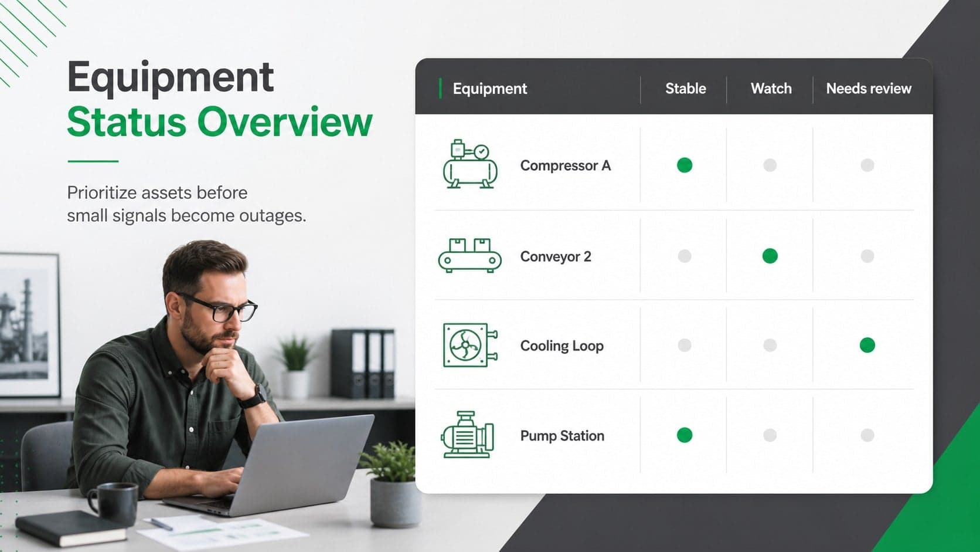Click the Pump Station motor icon
The image size is (980, 552).
pos(468,435)
